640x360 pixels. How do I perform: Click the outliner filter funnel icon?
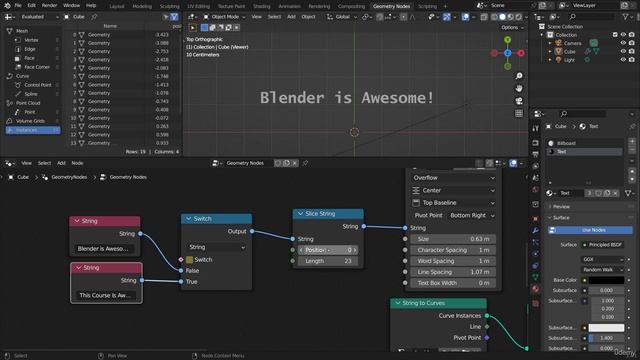pos(626,17)
